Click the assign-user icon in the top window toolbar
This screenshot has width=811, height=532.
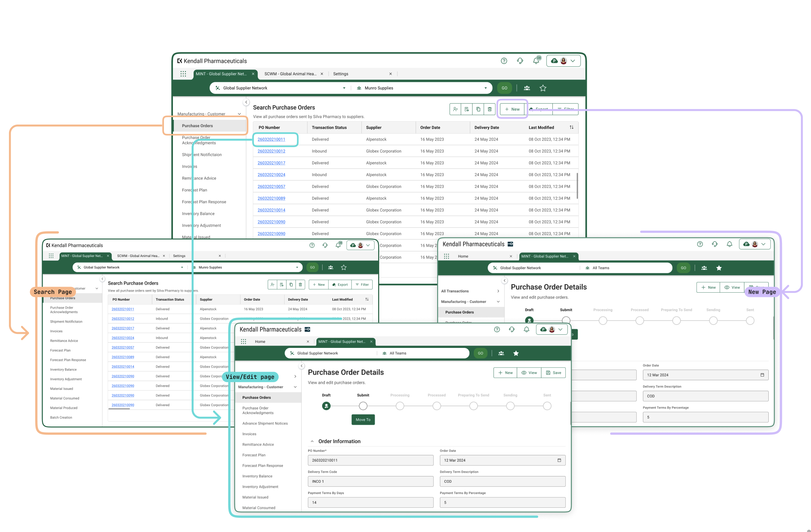pyautogui.click(x=455, y=109)
